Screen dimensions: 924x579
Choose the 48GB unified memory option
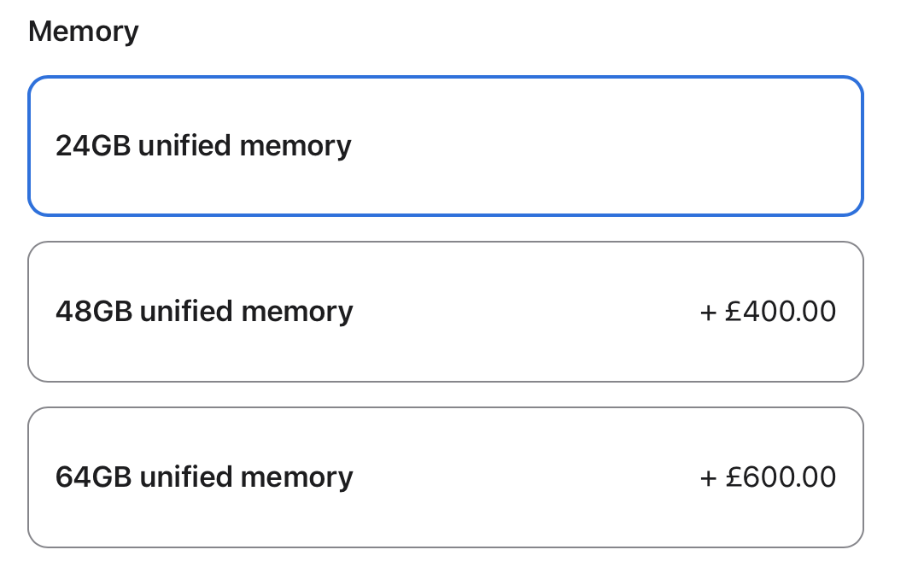point(445,312)
